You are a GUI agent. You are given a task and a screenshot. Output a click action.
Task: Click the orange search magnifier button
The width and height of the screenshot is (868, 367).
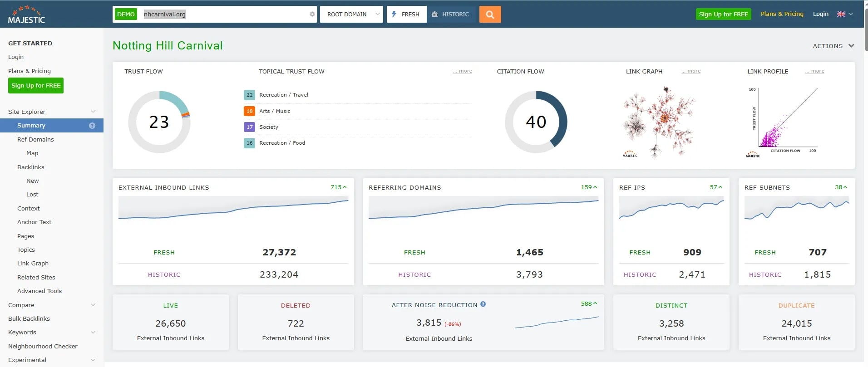pos(490,14)
